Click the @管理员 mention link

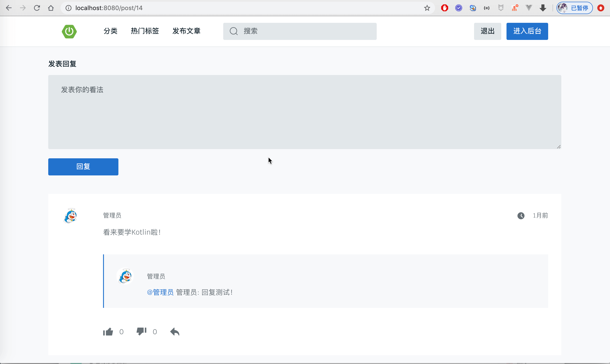point(160,292)
